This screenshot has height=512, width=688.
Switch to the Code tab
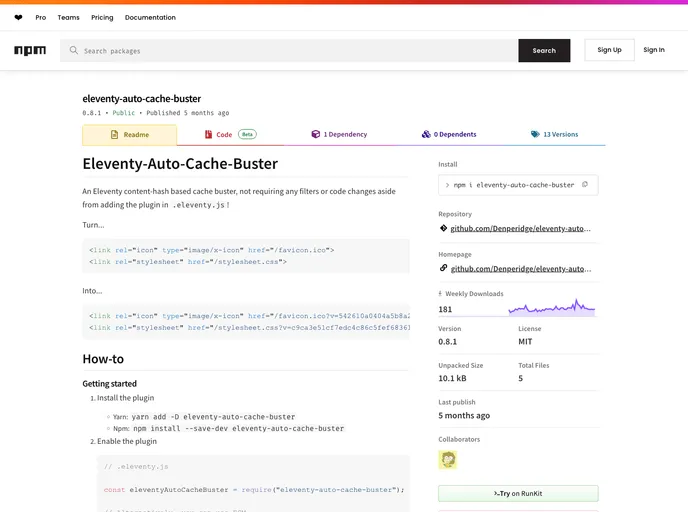pos(230,135)
